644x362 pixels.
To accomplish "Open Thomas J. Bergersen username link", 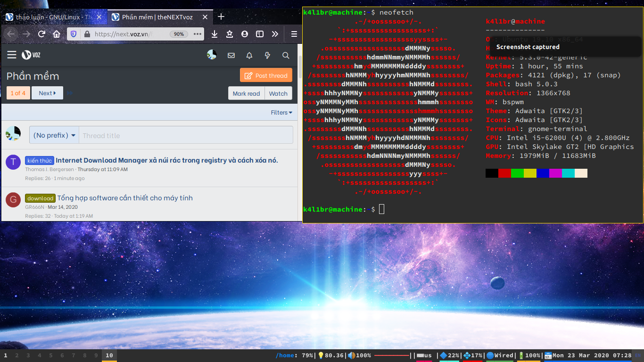I will click(50, 169).
